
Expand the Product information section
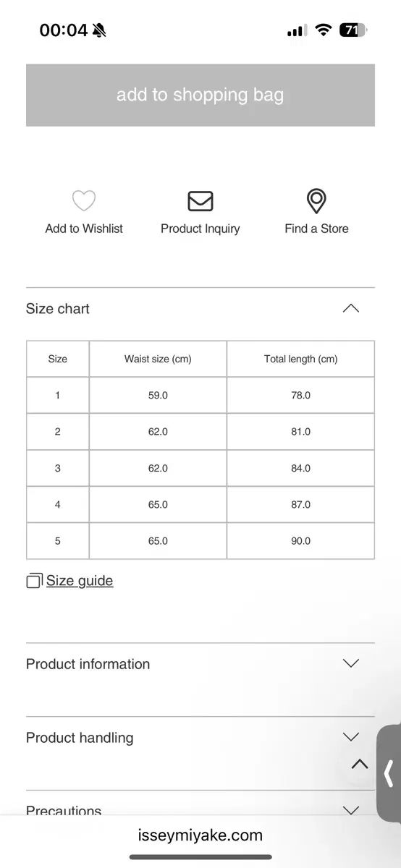click(x=200, y=664)
